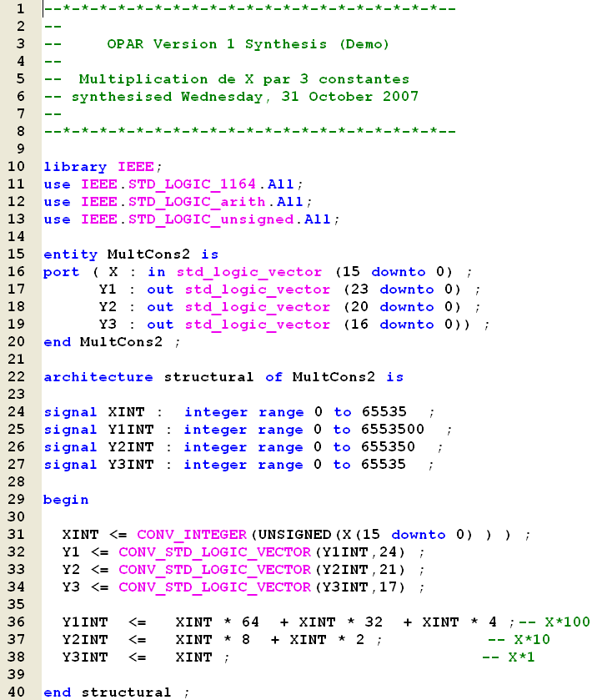The height and width of the screenshot is (700, 592).
Task: Click the comment 'X*10' on line 37
Action: [x=532, y=639]
